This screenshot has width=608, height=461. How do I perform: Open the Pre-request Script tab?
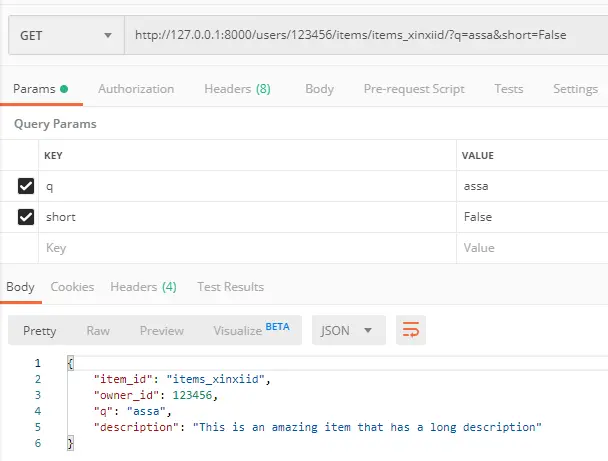pos(414,89)
